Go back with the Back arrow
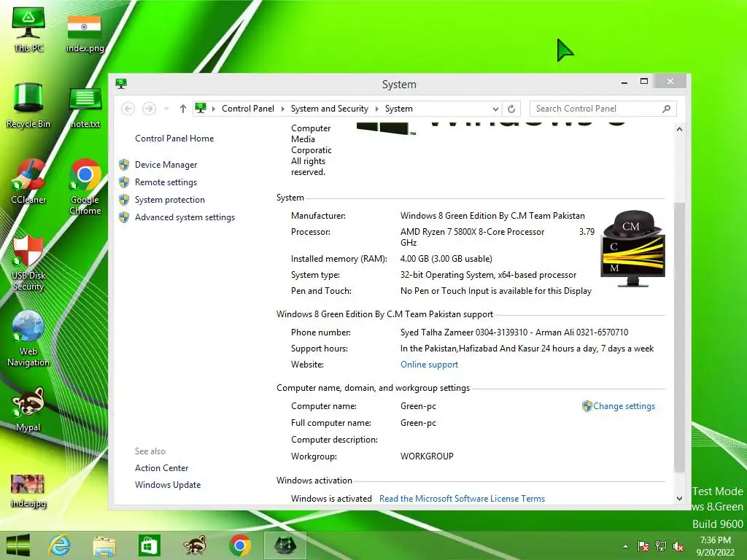 point(128,109)
